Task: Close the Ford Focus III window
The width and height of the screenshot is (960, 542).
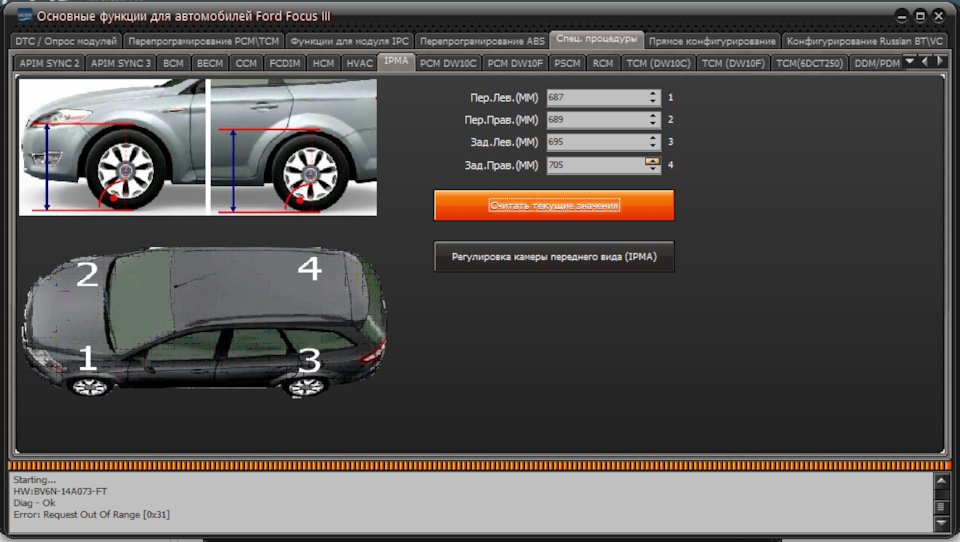Action: tap(939, 17)
